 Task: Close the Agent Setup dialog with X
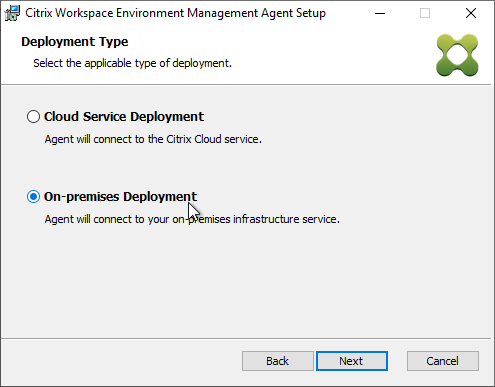[471, 13]
